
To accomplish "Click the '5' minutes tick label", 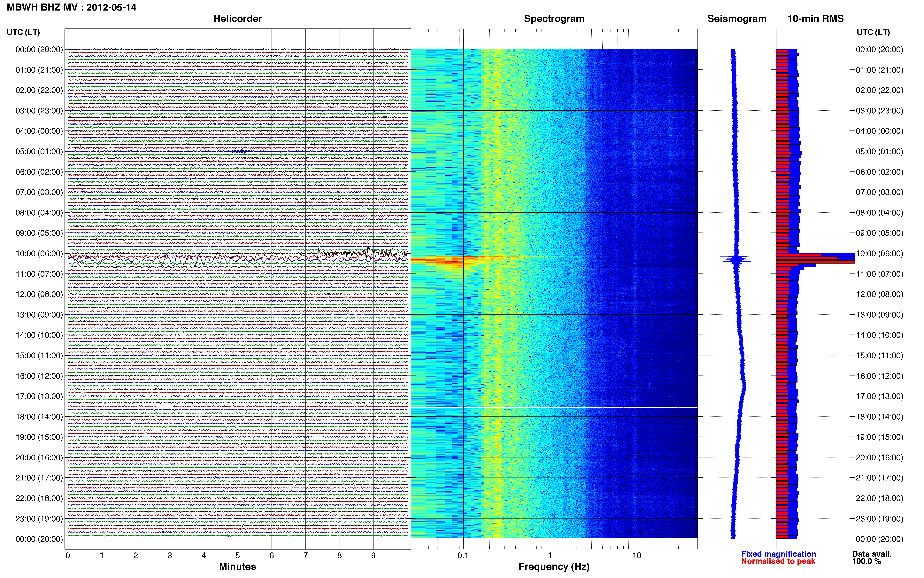I will (238, 555).
